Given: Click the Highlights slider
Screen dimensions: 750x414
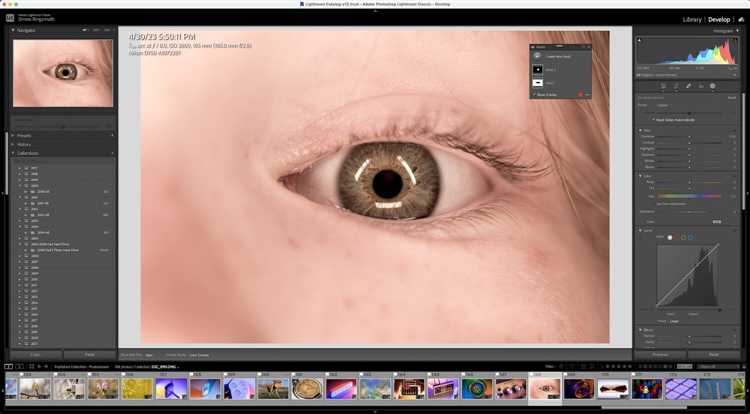Looking at the screenshot, I should (689, 149).
